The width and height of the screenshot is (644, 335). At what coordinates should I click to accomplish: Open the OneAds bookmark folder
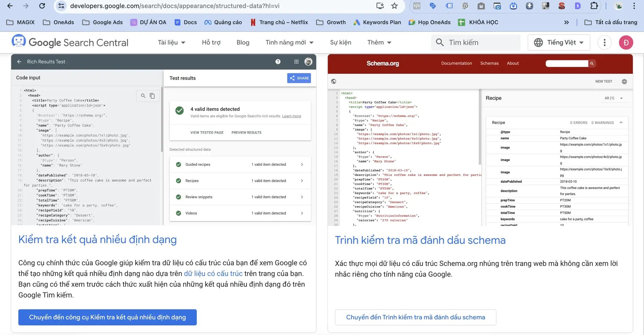pyautogui.click(x=58, y=22)
